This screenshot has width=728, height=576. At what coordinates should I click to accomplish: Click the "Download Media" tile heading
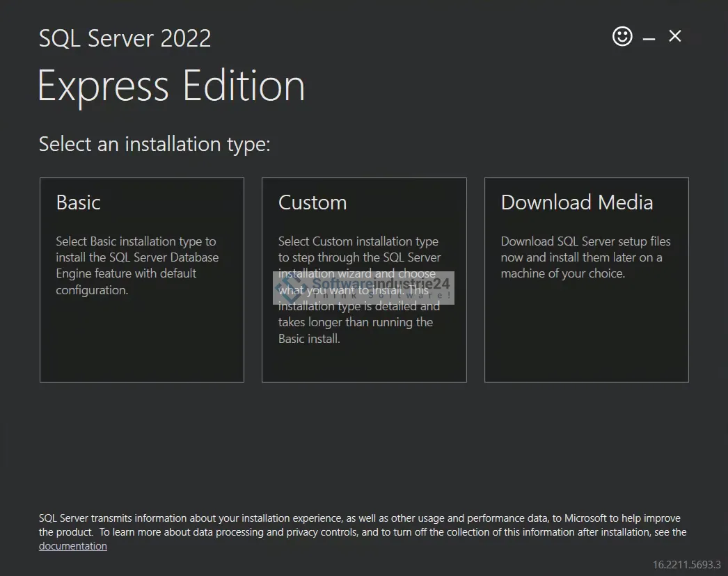(577, 202)
